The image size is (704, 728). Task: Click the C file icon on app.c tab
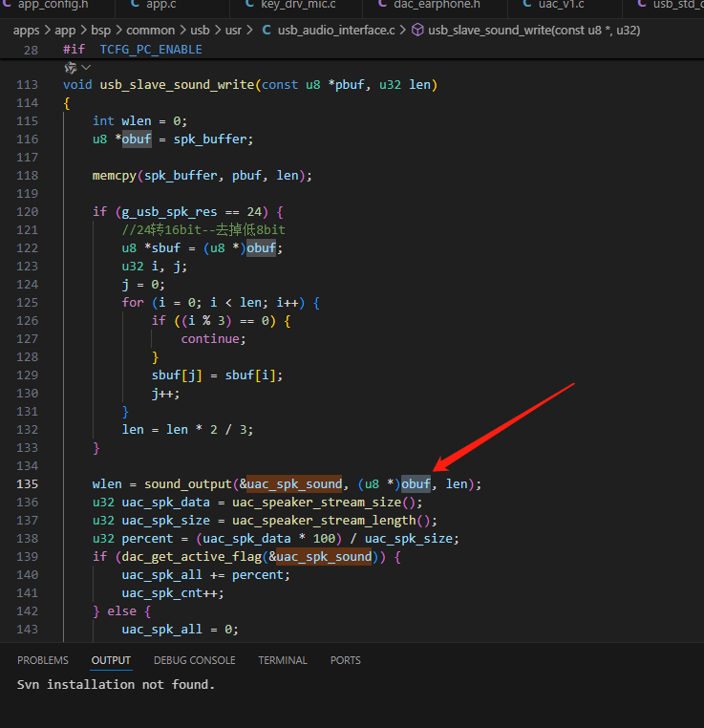[136, 4]
